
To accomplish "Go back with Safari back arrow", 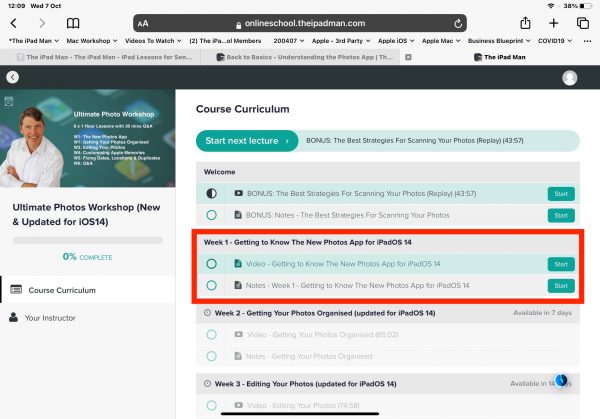I will click(x=14, y=23).
